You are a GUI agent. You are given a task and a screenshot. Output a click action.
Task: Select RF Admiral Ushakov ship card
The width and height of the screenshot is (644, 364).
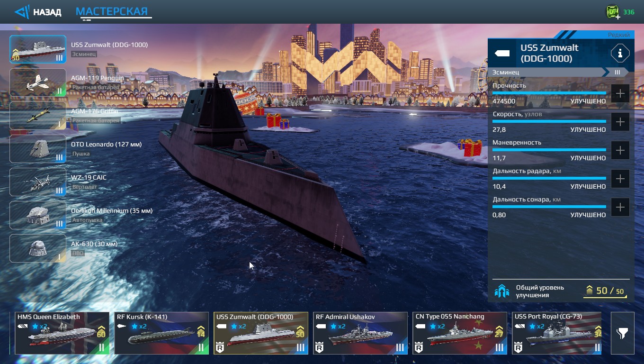point(360,333)
